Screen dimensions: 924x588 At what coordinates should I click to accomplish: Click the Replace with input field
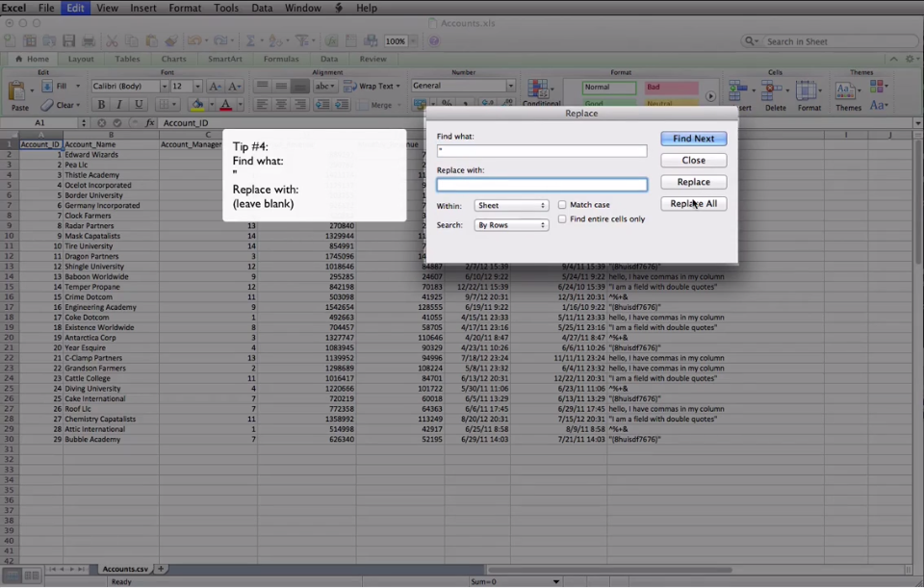542,185
